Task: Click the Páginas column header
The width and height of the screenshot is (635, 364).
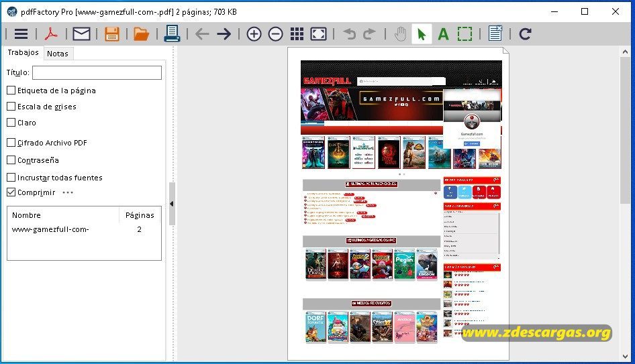Action: [140, 215]
